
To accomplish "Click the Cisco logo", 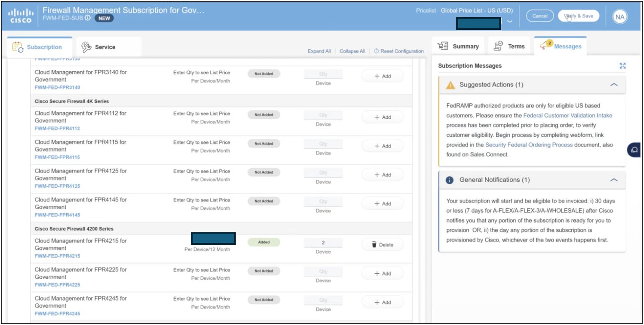I will click(21, 16).
